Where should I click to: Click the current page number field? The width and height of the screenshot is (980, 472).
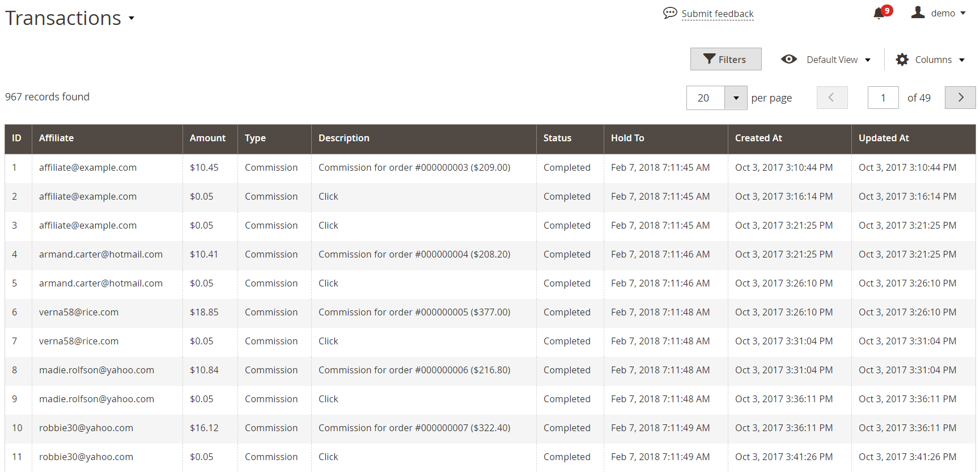(x=883, y=98)
